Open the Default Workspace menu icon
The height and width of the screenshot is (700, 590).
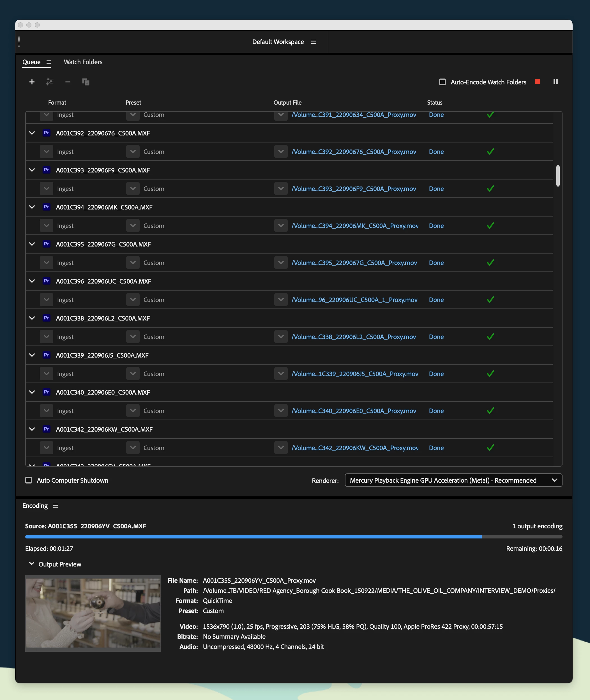point(314,42)
